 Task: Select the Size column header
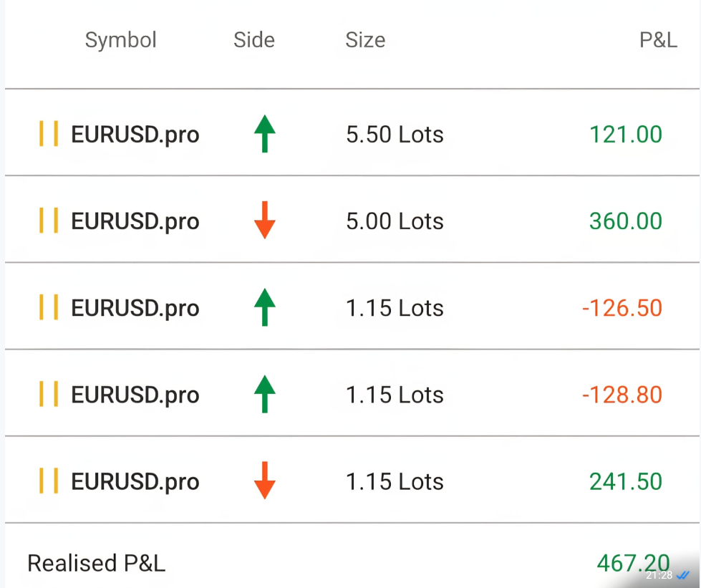tap(365, 40)
